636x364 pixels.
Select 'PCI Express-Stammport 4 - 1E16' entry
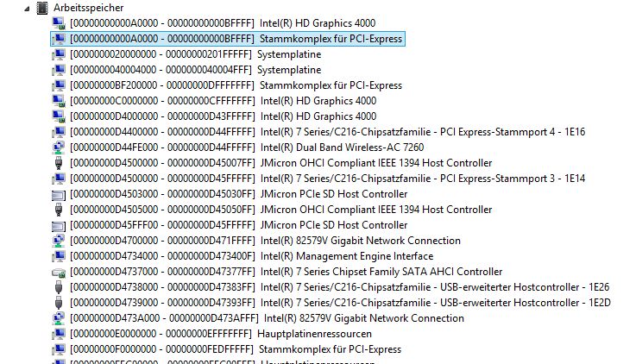click(x=327, y=132)
